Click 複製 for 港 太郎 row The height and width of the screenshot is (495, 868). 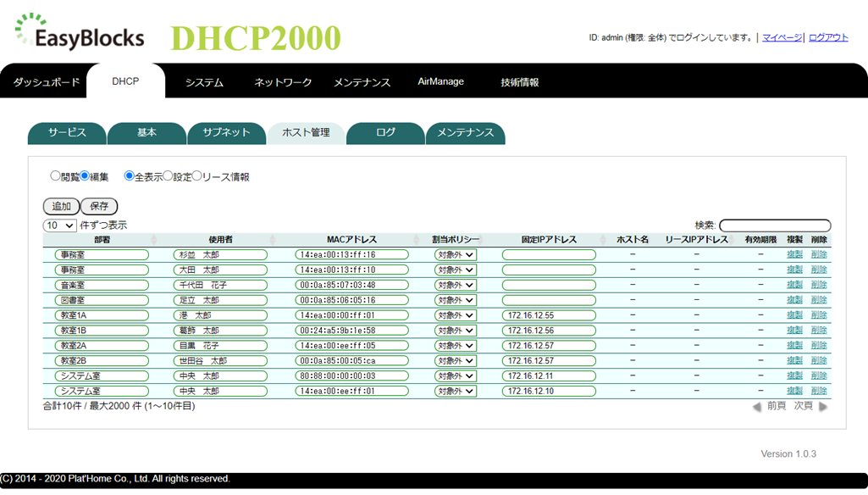[x=794, y=314]
